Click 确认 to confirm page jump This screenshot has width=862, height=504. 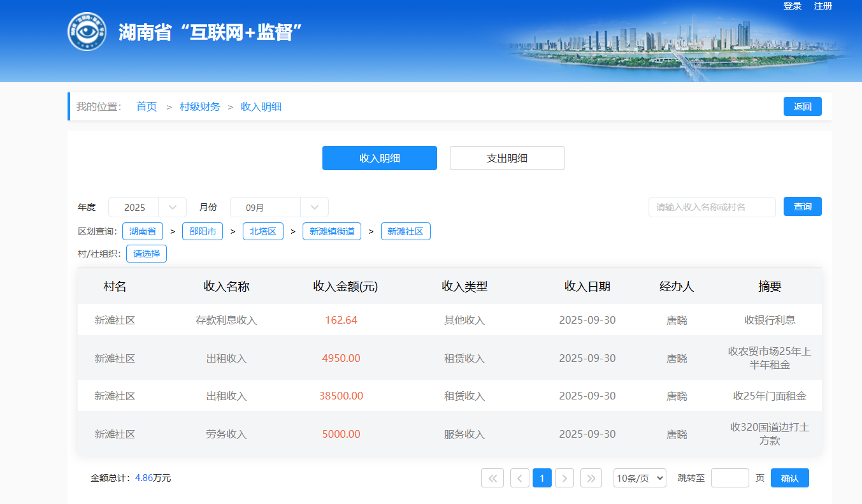(x=789, y=478)
